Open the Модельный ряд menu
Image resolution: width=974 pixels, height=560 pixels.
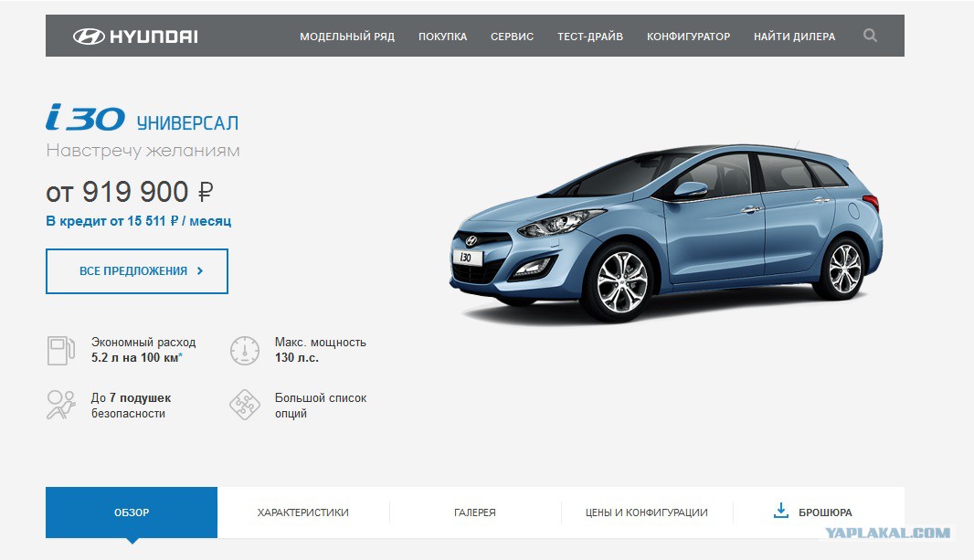[x=347, y=37]
